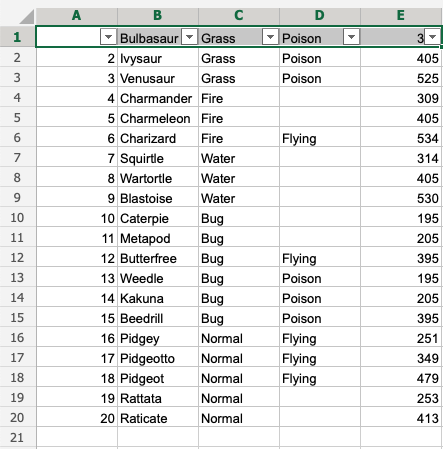Select column D header
The image size is (443, 449).
click(320, 16)
